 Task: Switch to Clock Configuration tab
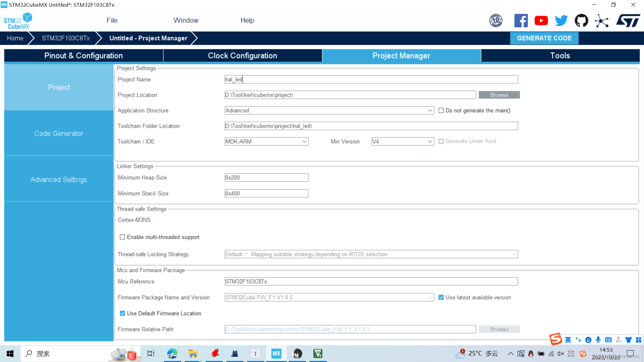click(243, 56)
